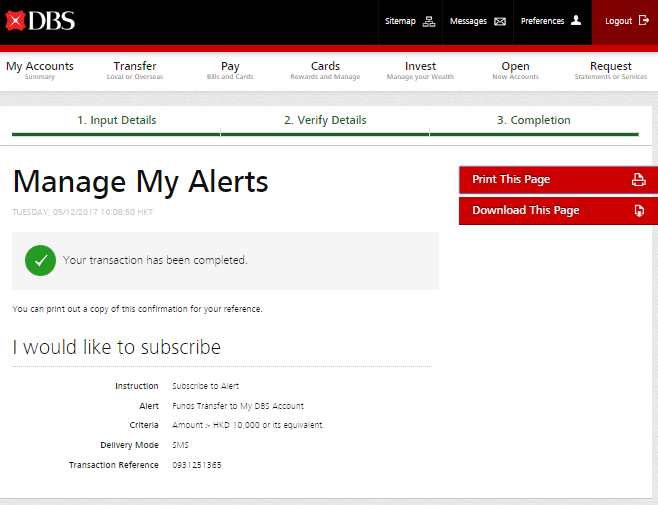658x505 pixels.
Task: Click the Preferences user icon
Action: point(575,21)
